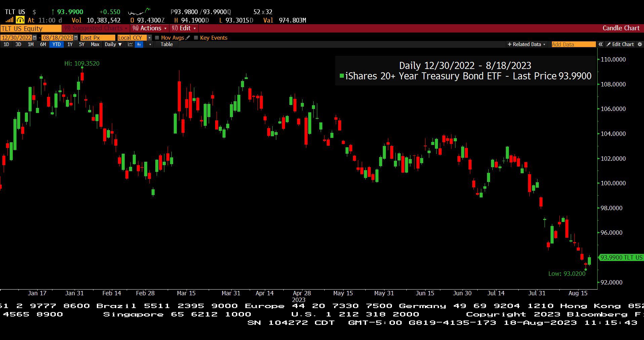Select the Max range
This screenshot has width=644, height=340.
tap(95, 44)
